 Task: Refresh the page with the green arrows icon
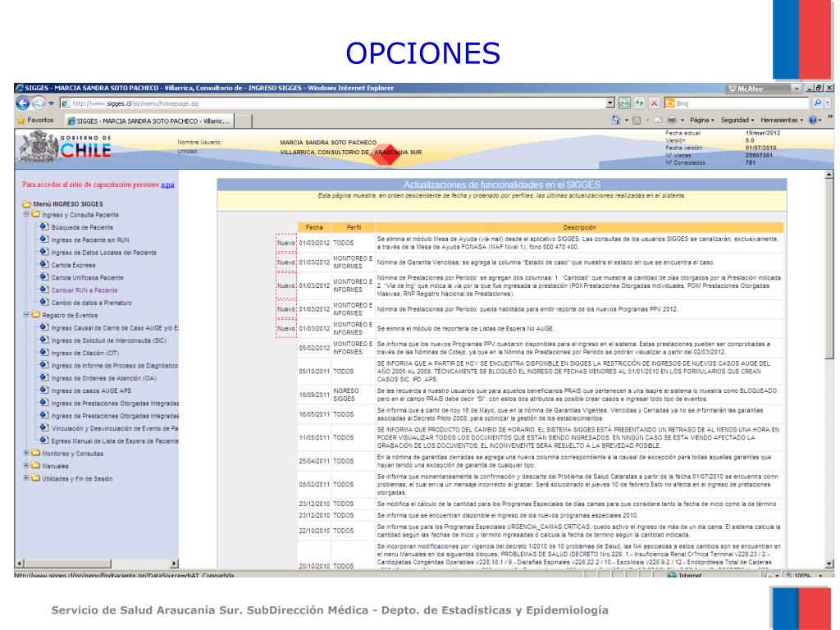coord(640,103)
